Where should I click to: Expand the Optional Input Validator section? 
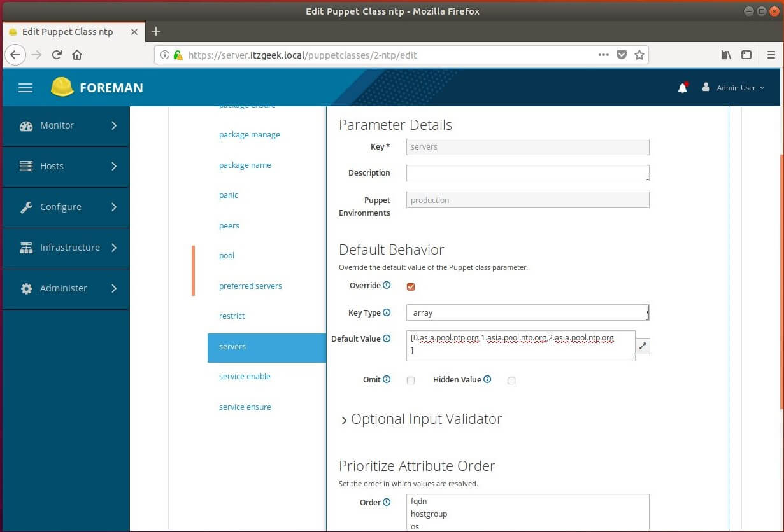[x=420, y=419]
